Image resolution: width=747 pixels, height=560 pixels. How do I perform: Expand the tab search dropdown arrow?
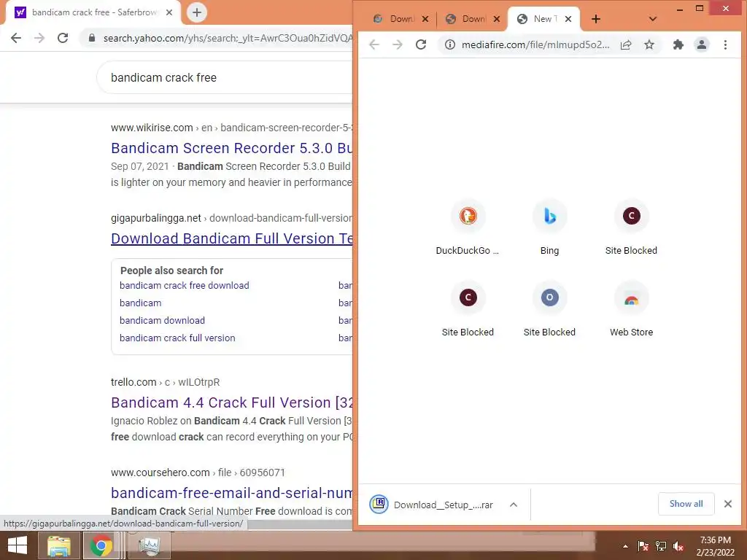[653, 19]
